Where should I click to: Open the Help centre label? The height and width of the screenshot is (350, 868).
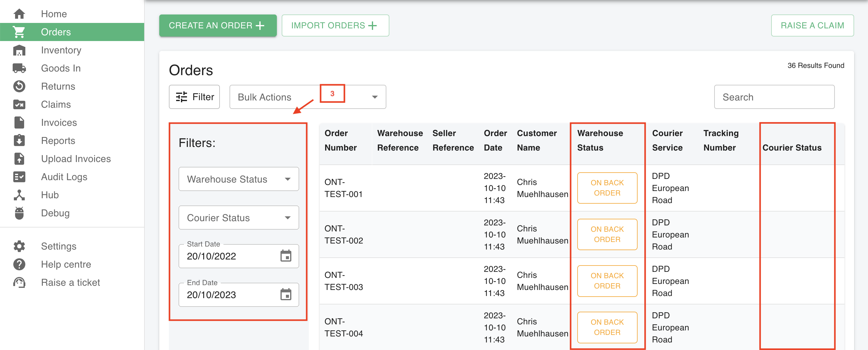click(66, 264)
